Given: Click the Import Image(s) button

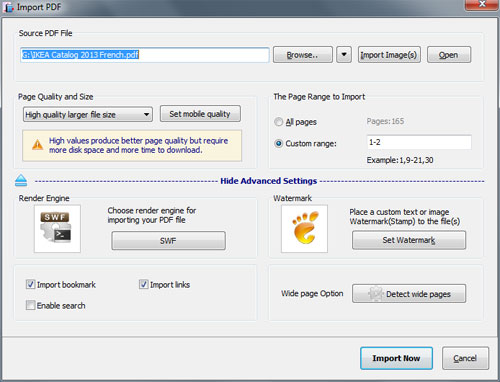Looking at the screenshot, I should pyautogui.click(x=389, y=54).
